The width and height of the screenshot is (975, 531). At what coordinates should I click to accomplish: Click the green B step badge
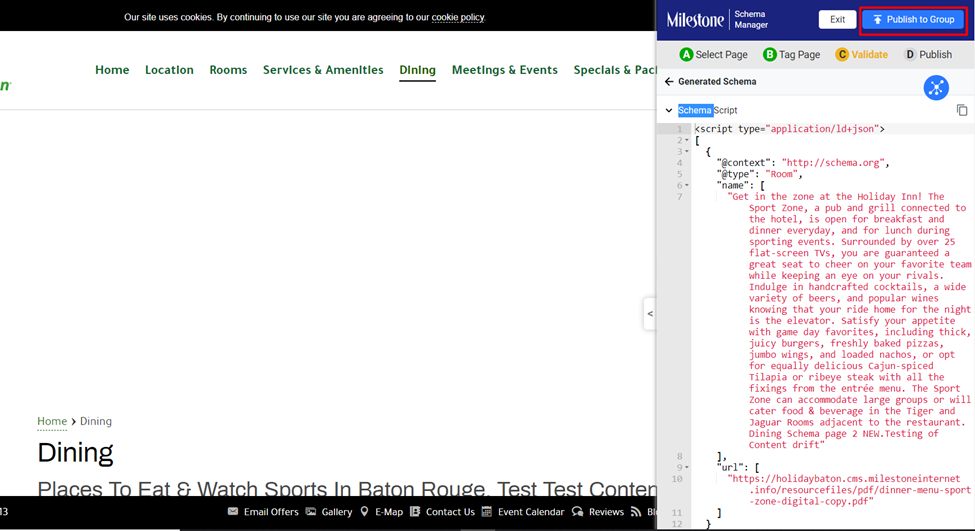769,55
